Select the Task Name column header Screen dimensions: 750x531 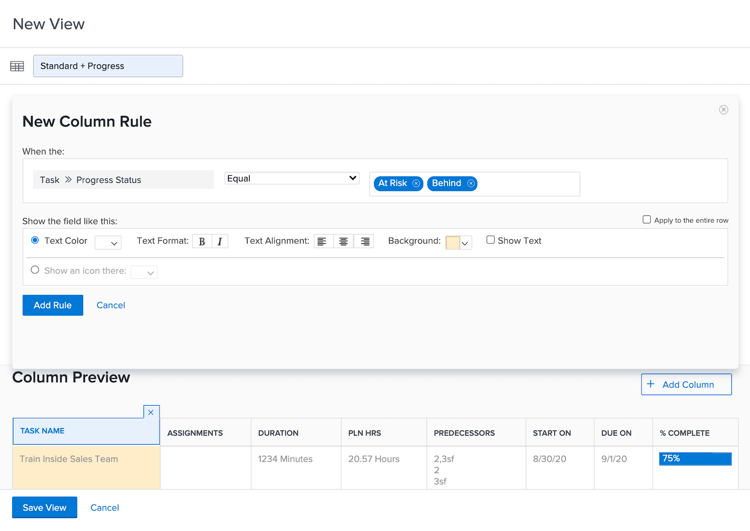pyautogui.click(x=86, y=431)
